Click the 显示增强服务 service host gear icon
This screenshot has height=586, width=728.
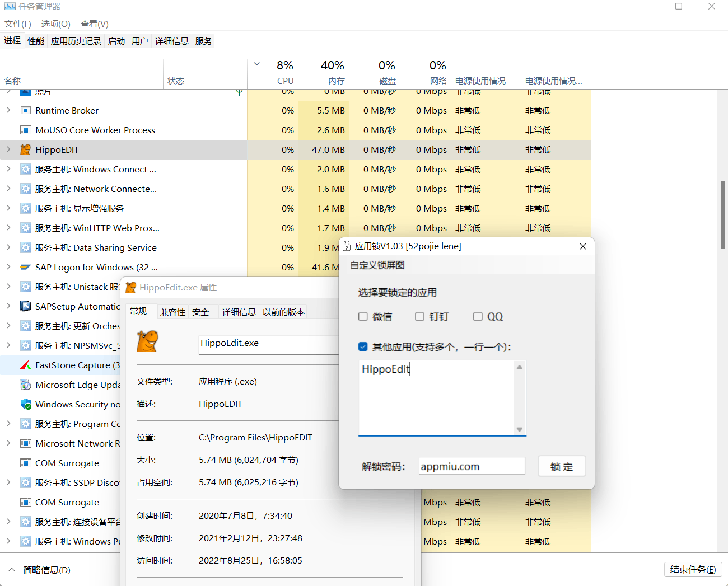point(25,208)
